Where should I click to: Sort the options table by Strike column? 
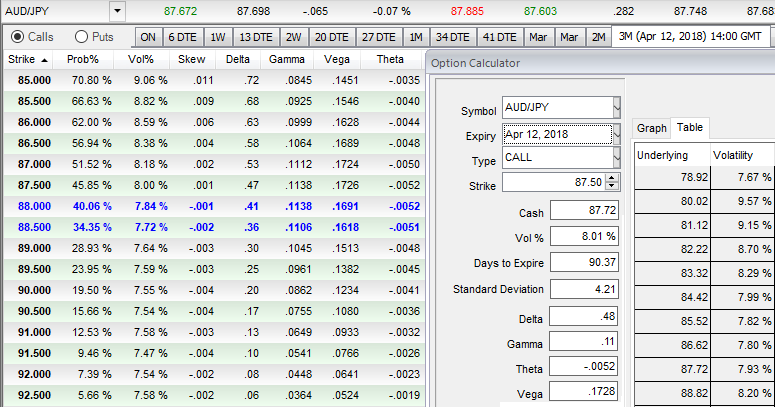coord(27,59)
